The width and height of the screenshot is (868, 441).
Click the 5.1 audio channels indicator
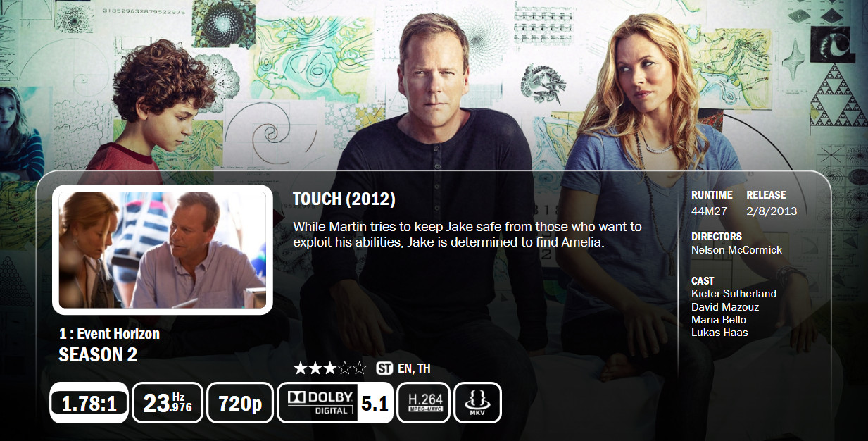(x=375, y=404)
